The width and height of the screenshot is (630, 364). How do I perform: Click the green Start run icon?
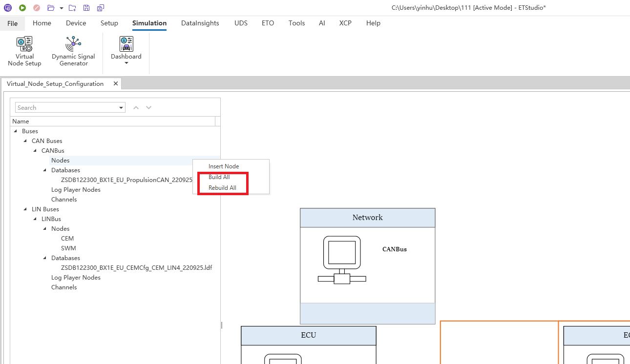point(22,8)
